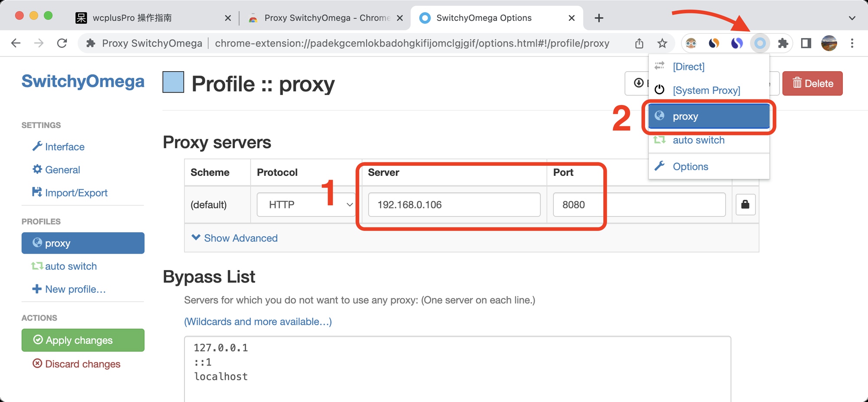
Task: Click Discard changes
Action: pos(76,364)
